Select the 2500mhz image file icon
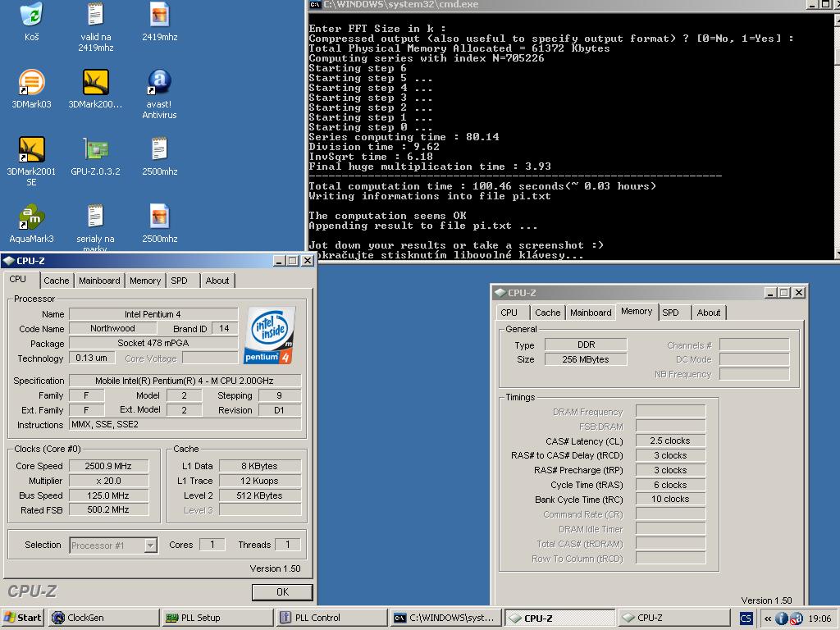This screenshot has width=840, height=630. 160,217
